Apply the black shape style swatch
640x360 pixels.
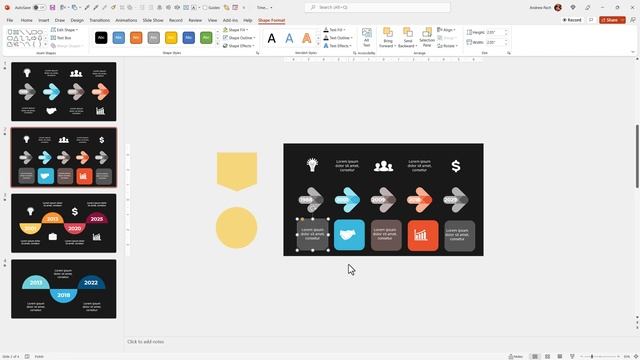(101, 38)
